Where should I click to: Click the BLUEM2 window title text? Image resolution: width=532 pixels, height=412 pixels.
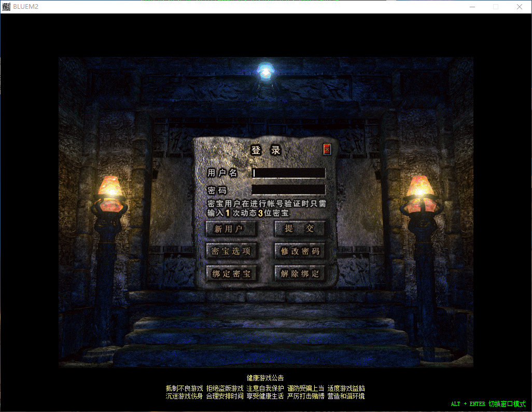point(26,6)
